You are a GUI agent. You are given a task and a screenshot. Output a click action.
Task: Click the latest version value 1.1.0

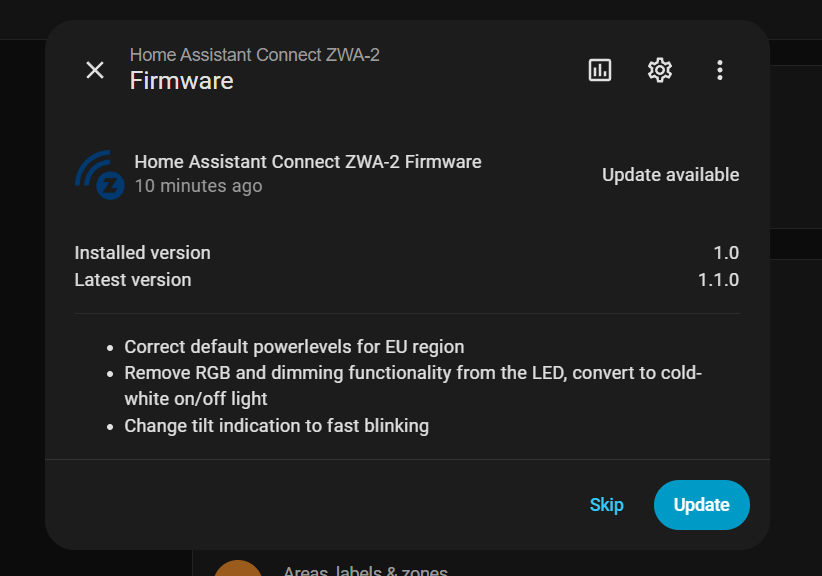(719, 279)
